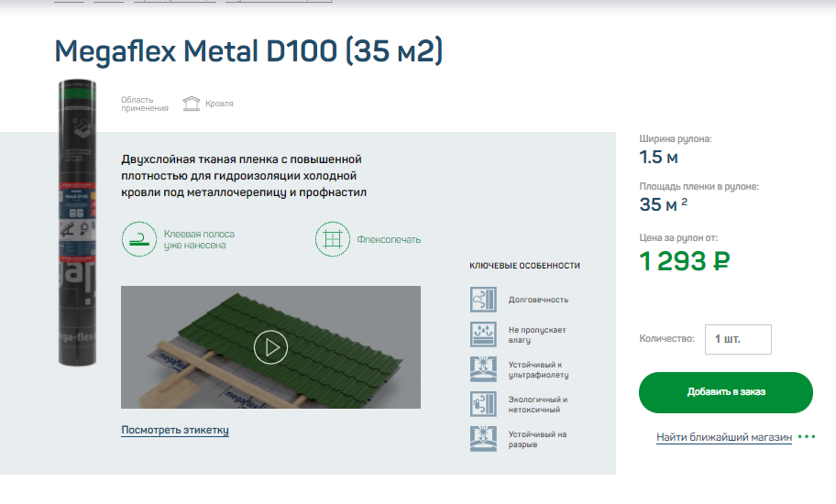Click the Устойчивый к ультрафиолету icon
Viewport: 836px width, 504px height.
(484, 369)
